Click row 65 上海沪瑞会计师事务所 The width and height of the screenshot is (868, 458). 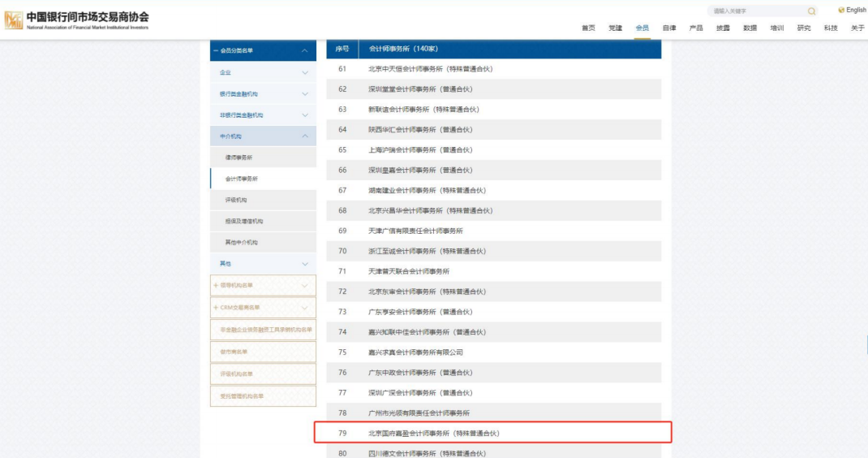(494, 149)
